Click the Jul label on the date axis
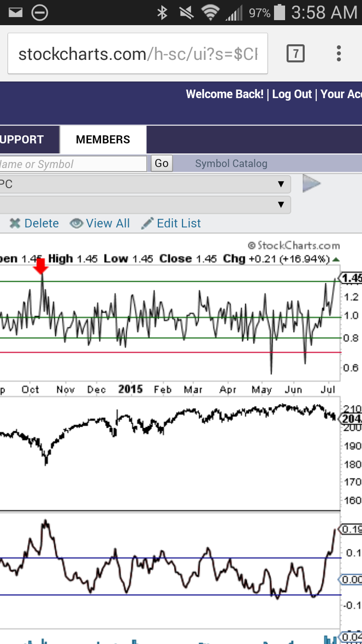Screen dimensions: 362x644 tap(328, 389)
